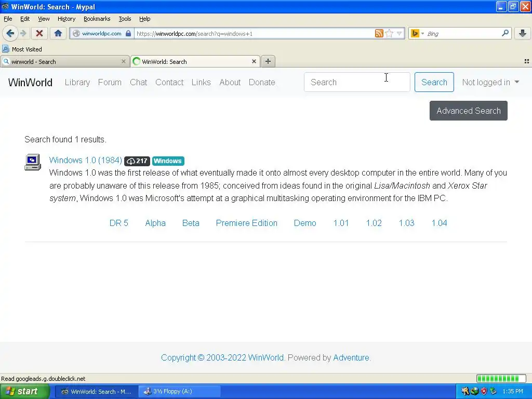Open the Library nav link

(77, 82)
